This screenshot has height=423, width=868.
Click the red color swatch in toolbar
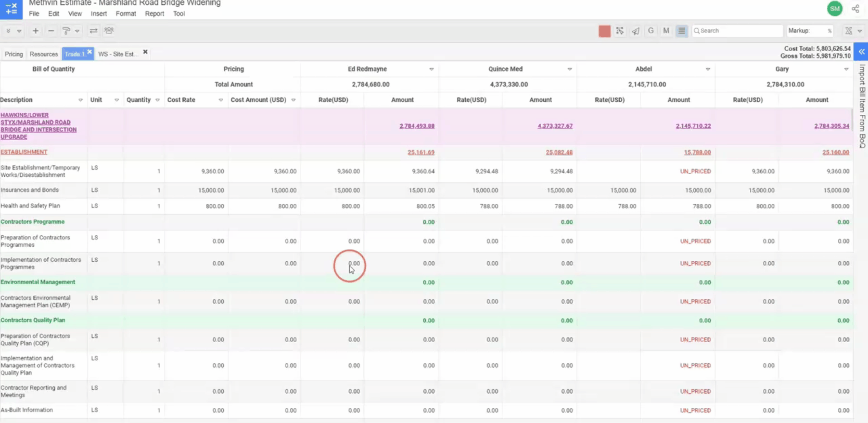(x=604, y=31)
